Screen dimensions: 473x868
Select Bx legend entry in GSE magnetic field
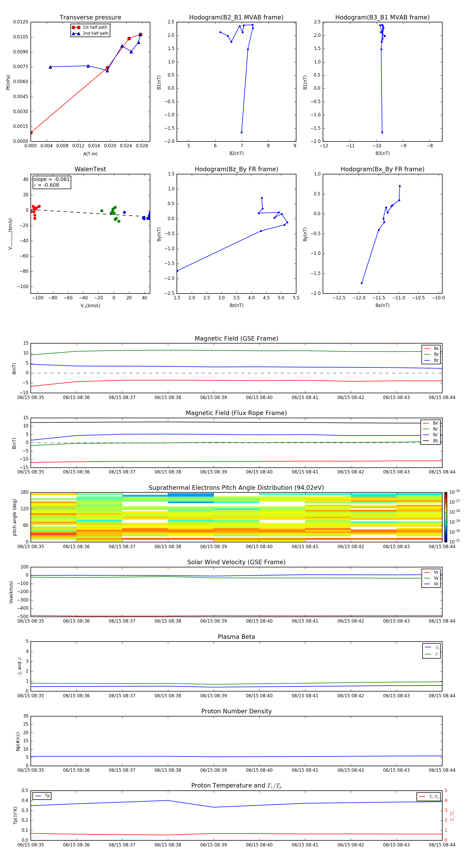[431, 349]
